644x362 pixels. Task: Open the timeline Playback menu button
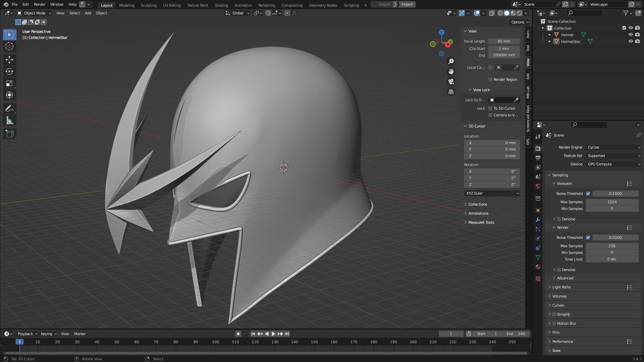tap(27, 334)
